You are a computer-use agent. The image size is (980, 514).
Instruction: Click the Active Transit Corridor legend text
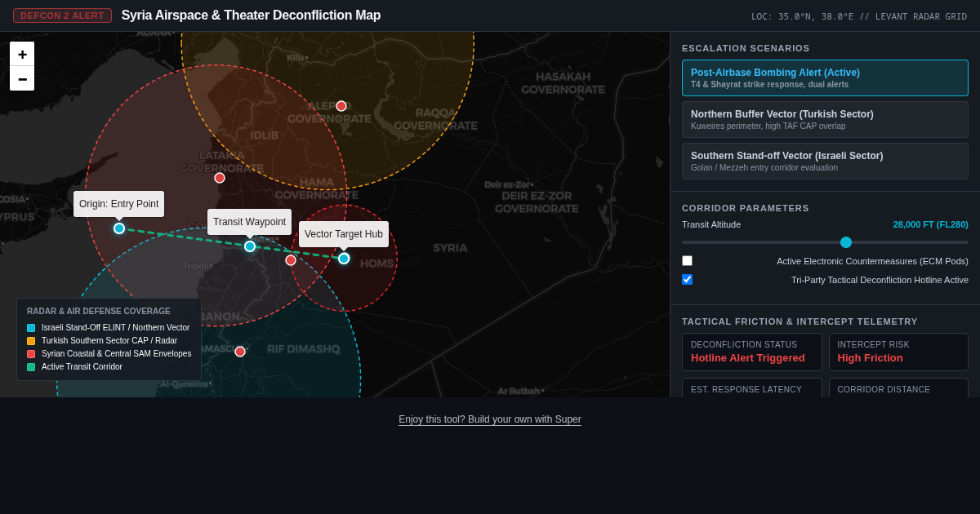(x=82, y=367)
